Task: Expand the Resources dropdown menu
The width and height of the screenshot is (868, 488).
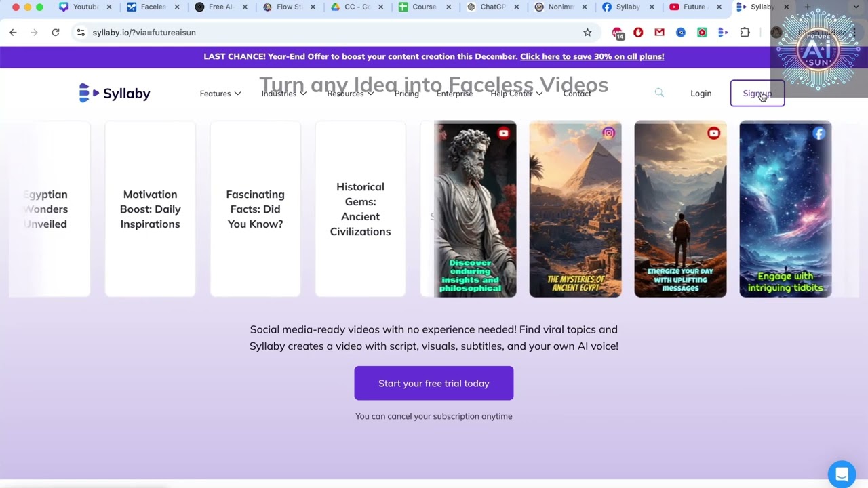Action: pos(350,94)
